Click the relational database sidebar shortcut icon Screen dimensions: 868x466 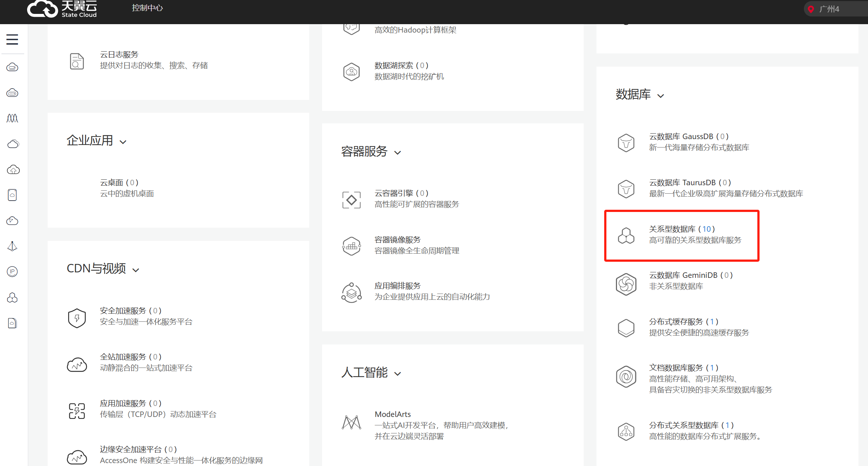coord(12,298)
